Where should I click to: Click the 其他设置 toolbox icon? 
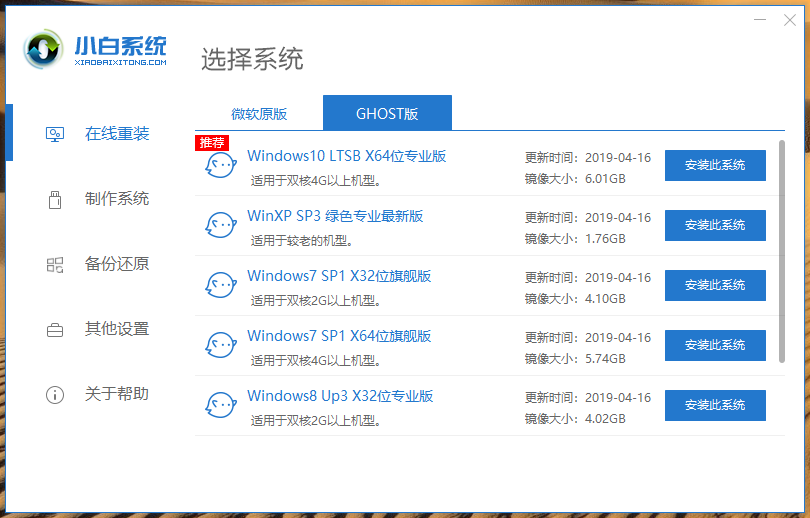click(x=55, y=329)
